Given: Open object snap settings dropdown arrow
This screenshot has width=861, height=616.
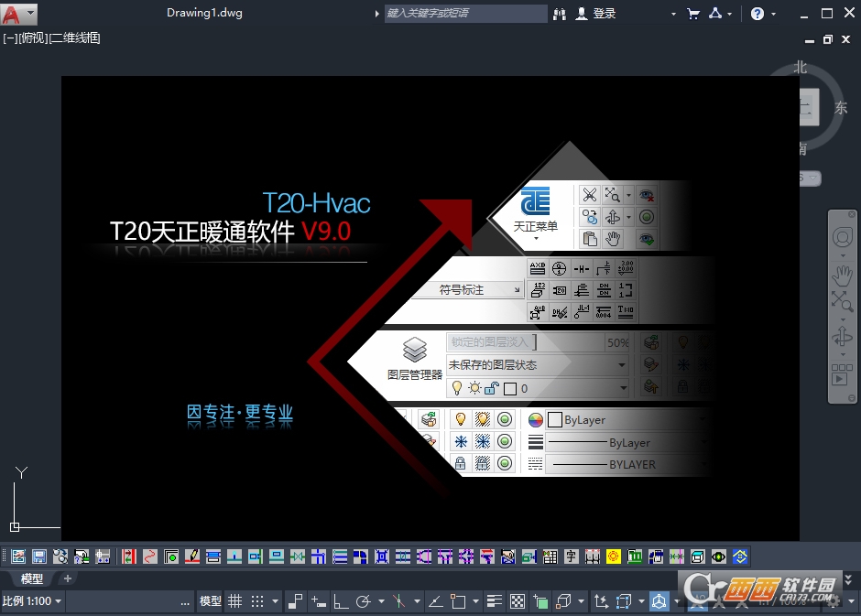Looking at the screenshot, I should (475, 601).
